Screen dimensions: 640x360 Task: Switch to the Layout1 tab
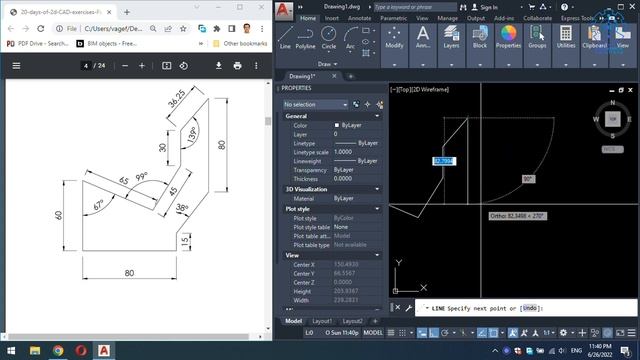pos(322,321)
